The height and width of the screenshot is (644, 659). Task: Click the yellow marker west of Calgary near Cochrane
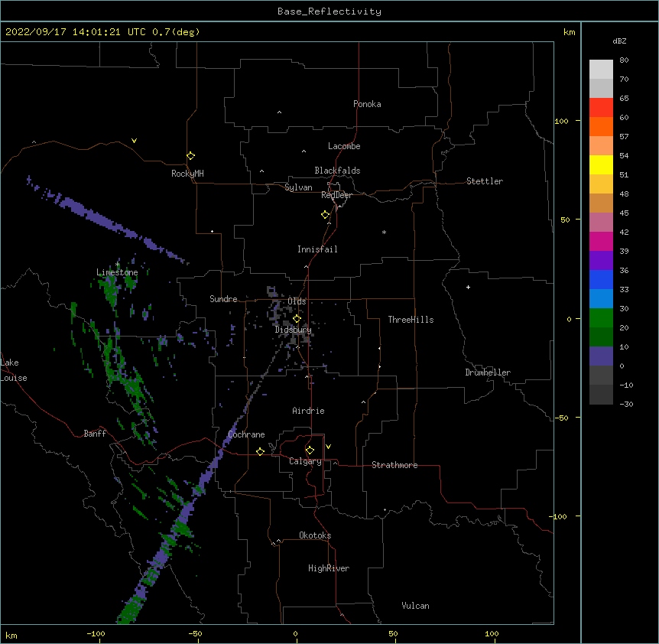(260, 451)
